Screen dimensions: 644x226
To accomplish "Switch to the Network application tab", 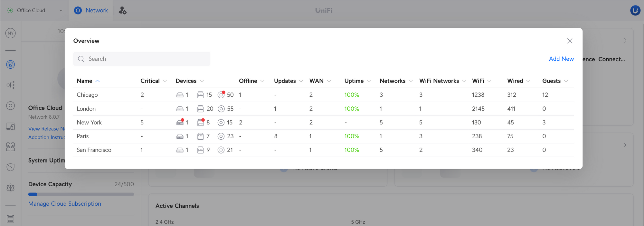I will pos(91,11).
